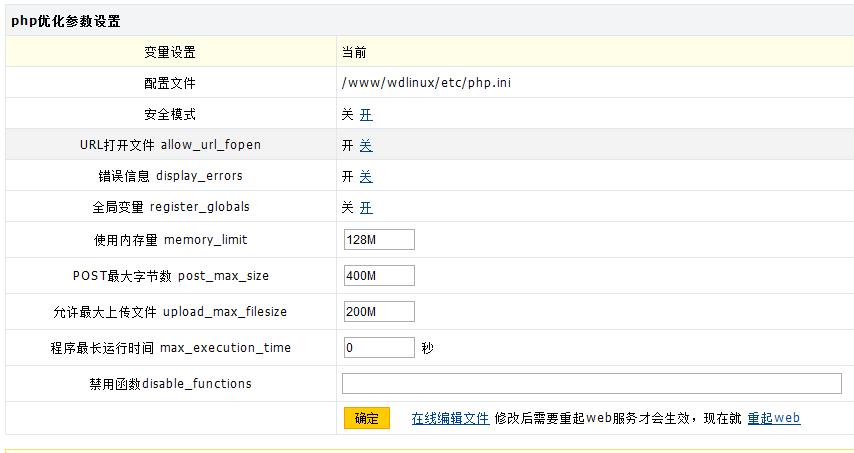Click the 重起web restart link

(774, 419)
